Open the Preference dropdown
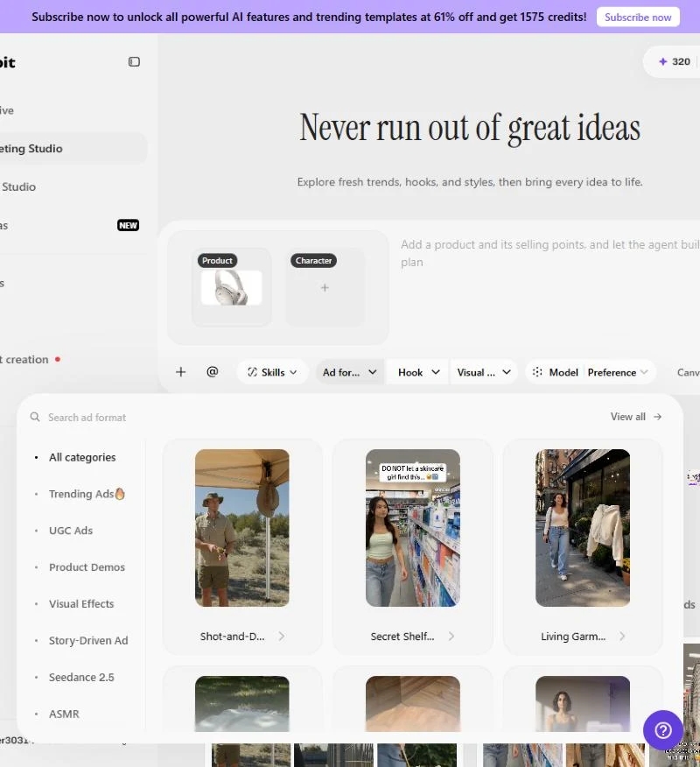Image resolution: width=700 pixels, height=767 pixels. (618, 372)
